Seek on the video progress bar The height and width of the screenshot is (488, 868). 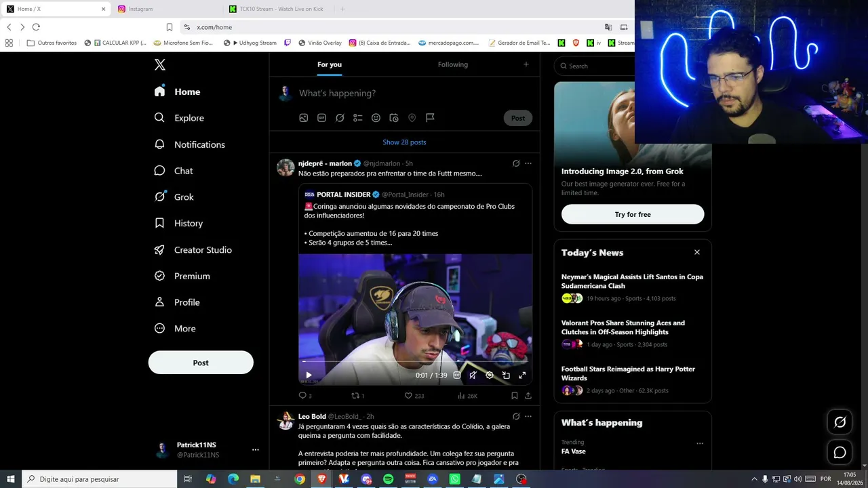[415, 362]
